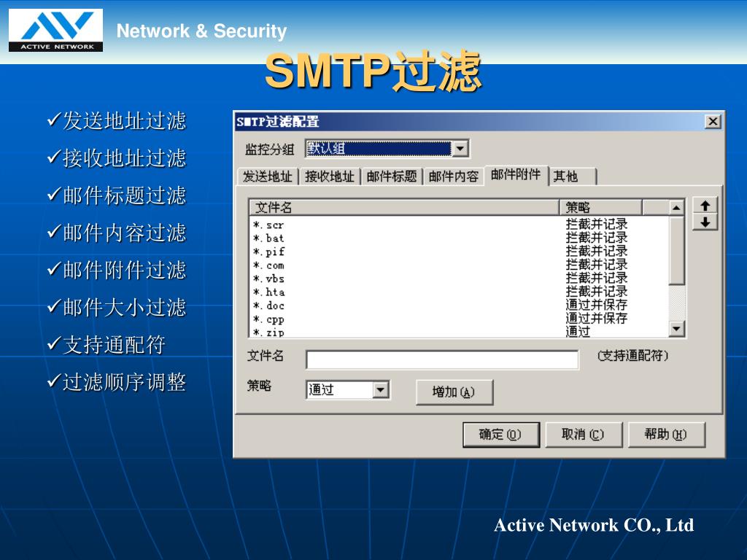Sort by the 策略 column header

coord(600,208)
